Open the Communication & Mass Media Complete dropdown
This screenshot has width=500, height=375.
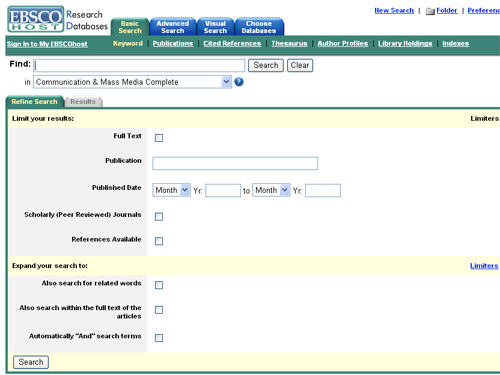tap(132, 82)
